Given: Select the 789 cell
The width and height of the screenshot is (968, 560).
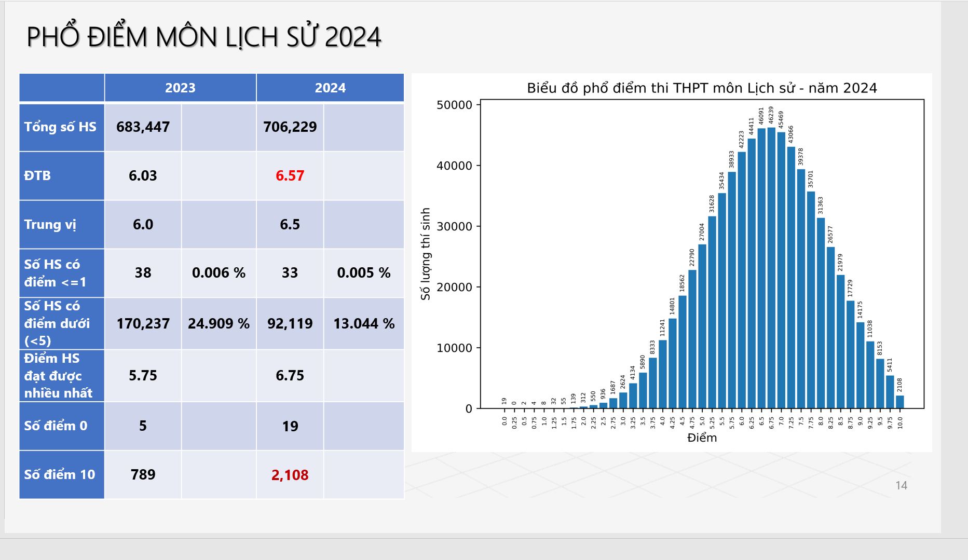Looking at the screenshot, I should coord(143,475).
